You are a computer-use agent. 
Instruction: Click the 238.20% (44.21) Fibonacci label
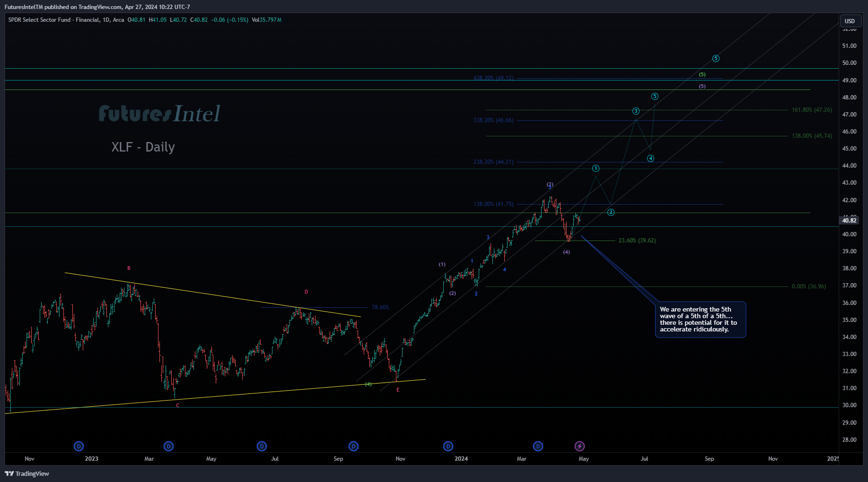coord(493,162)
